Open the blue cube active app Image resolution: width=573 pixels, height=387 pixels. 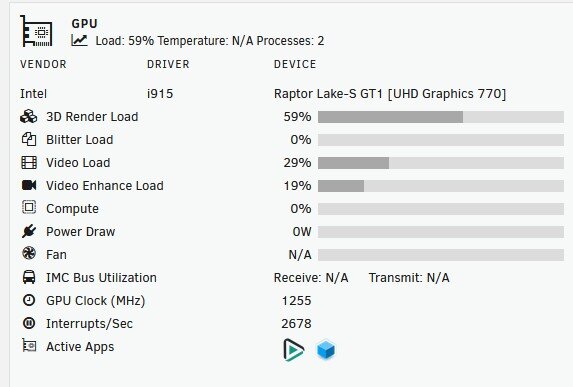[325, 350]
